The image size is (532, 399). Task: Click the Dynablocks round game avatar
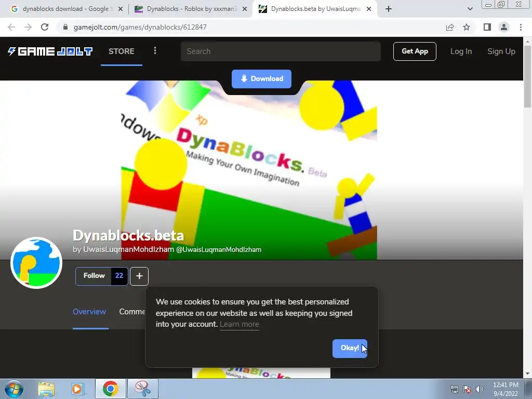pyautogui.click(x=36, y=263)
